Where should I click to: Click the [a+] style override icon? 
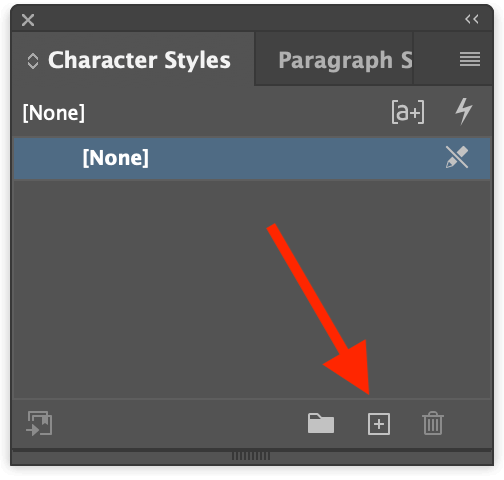[408, 112]
